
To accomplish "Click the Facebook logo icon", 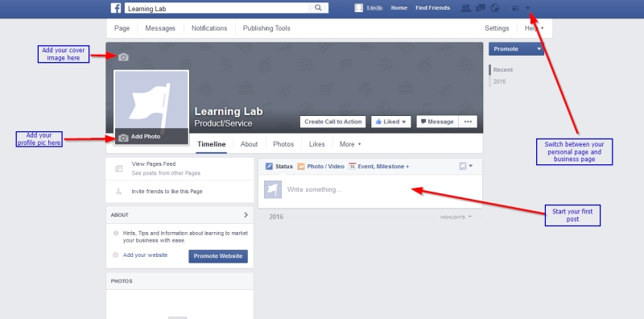I will tap(116, 8).
